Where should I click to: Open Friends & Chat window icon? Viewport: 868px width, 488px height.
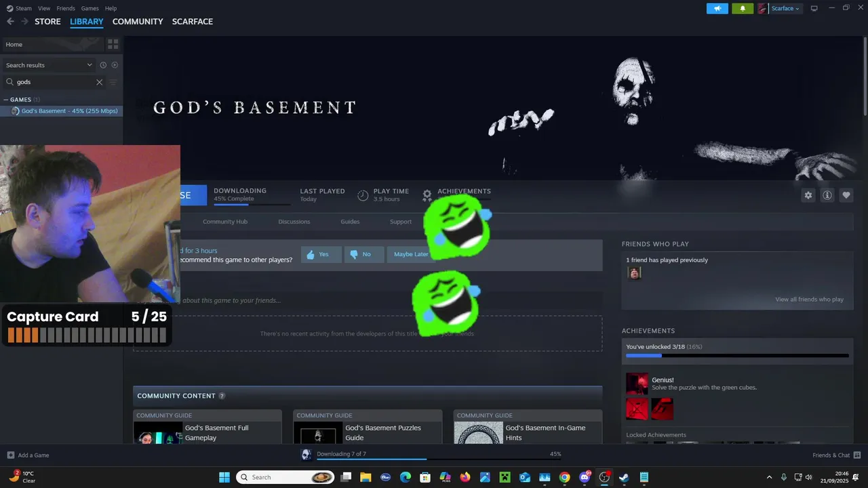(x=857, y=455)
